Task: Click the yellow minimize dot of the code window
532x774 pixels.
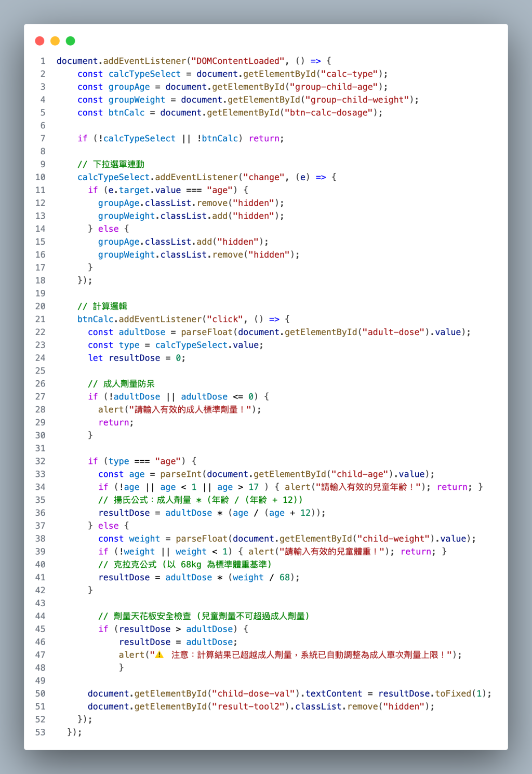Action: (x=55, y=41)
